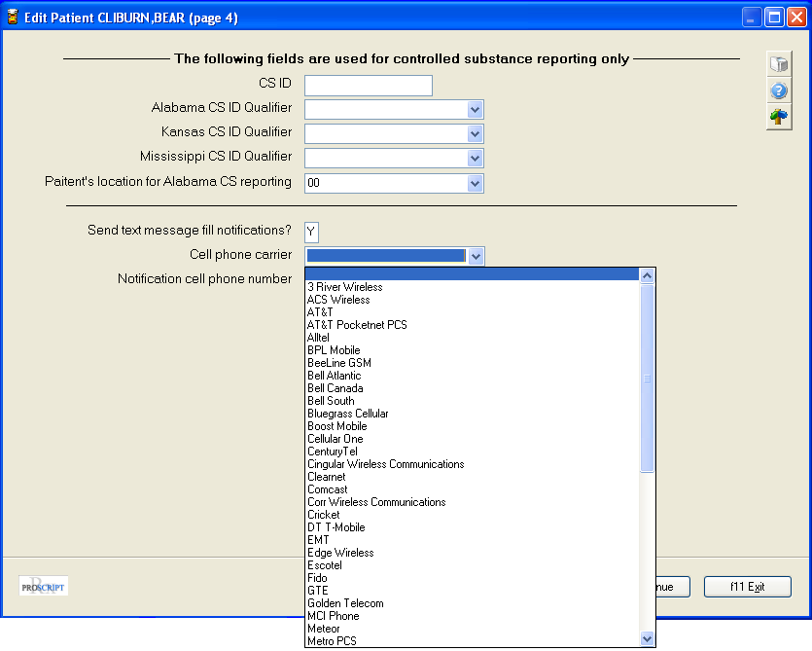The image size is (812, 651).
Task: Toggle the send text message notifications field
Action: 311,232
